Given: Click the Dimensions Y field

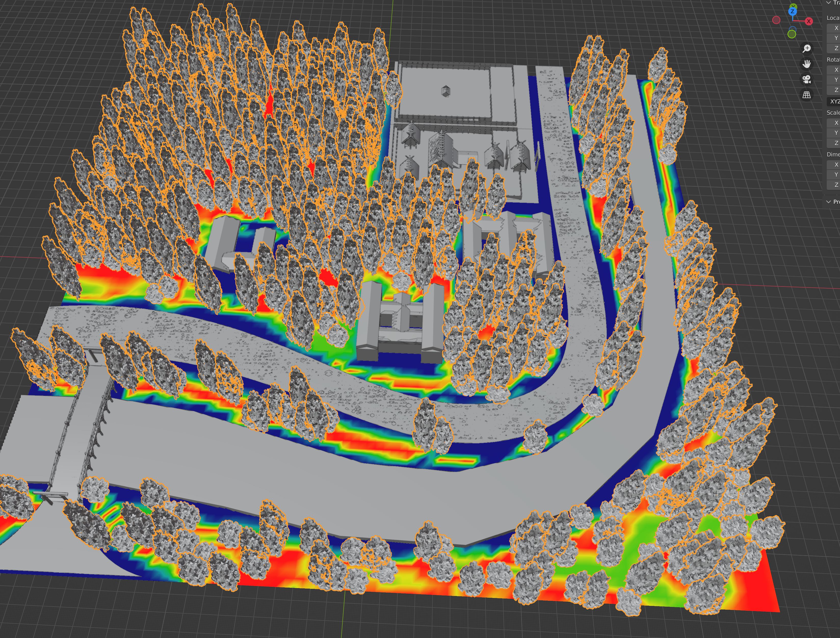Looking at the screenshot, I should (834, 175).
